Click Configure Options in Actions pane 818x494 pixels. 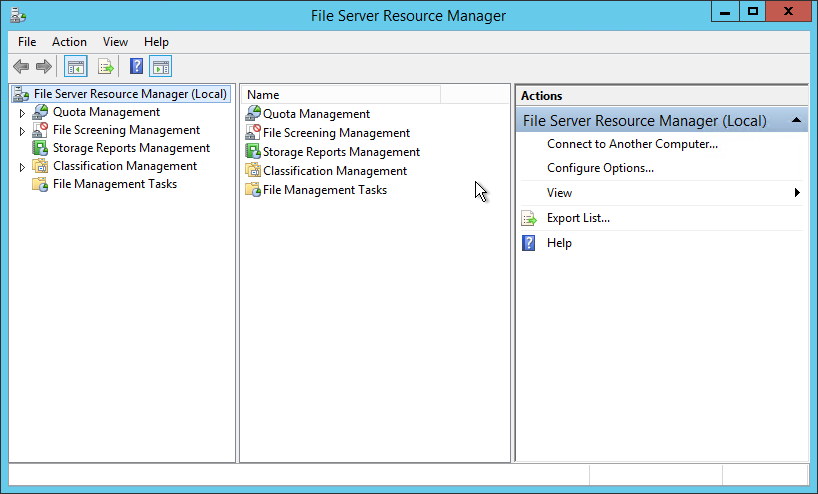[600, 168]
